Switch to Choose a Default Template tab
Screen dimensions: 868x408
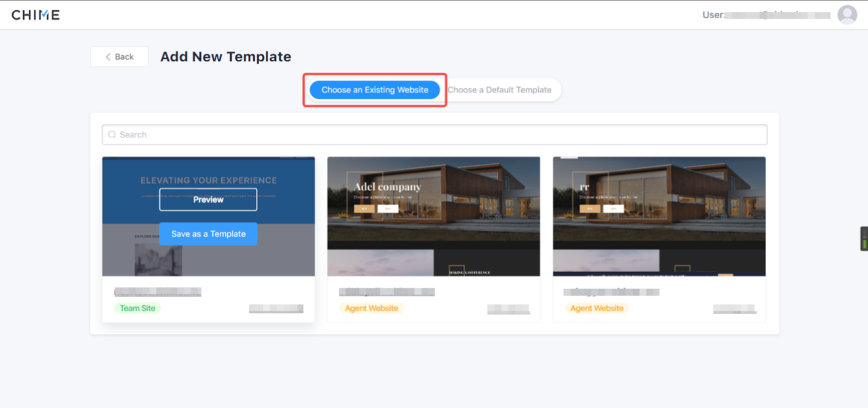tap(499, 90)
